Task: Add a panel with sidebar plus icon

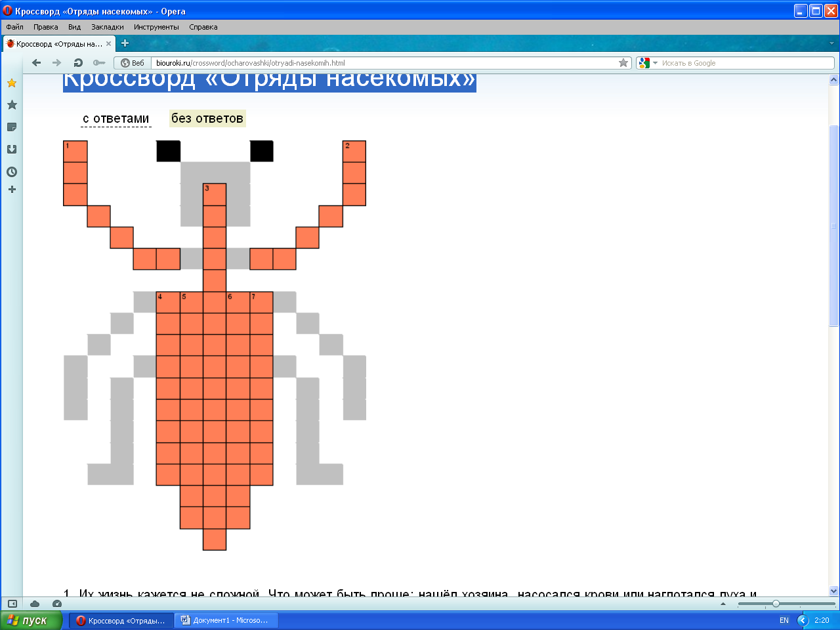Action: tap(12, 190)
